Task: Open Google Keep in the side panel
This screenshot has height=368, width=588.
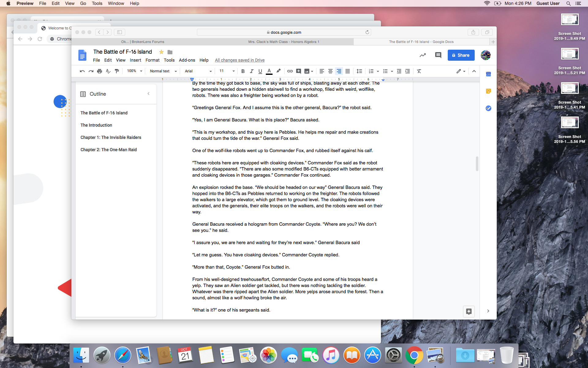Action: pos(488,91)
